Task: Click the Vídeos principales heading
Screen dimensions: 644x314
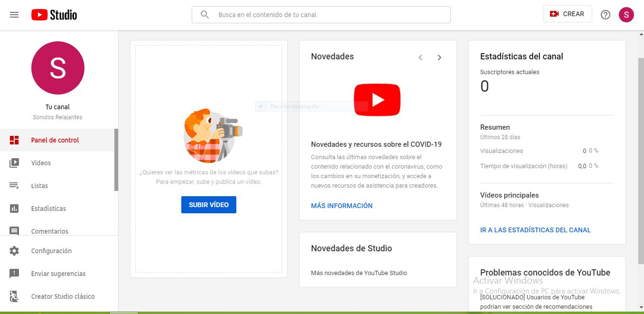Action: tap(509, 195)
